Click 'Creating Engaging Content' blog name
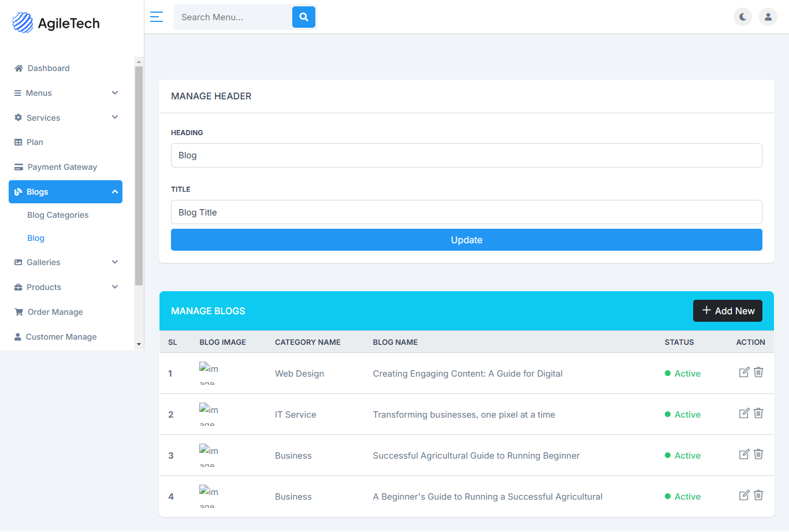The width and height of the screenshot is (789, 532). click(468, 374)
